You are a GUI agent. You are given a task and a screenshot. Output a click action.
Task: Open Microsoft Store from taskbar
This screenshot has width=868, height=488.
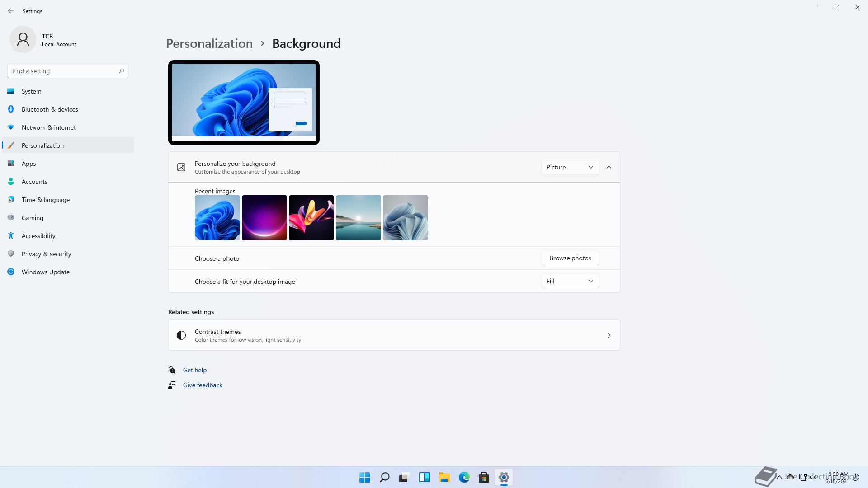(x=484, y=477)
